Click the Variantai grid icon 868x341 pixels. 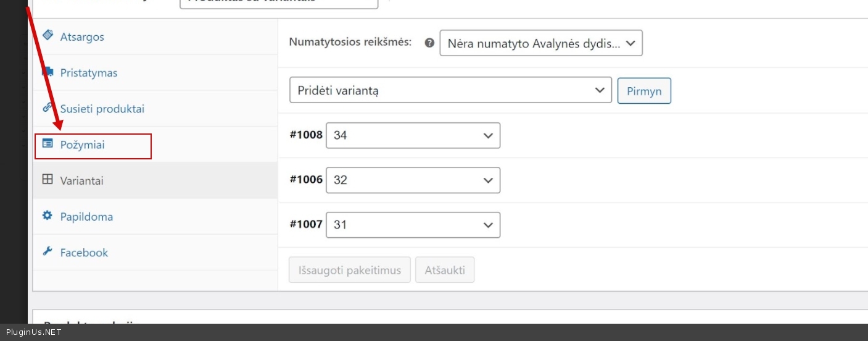48,180
